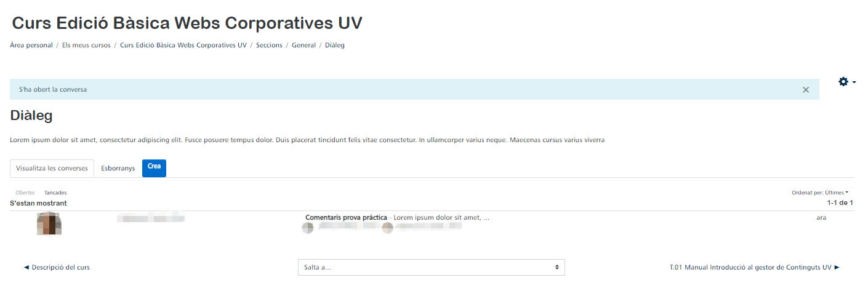Click the blue Crea button

click(154, 168)
